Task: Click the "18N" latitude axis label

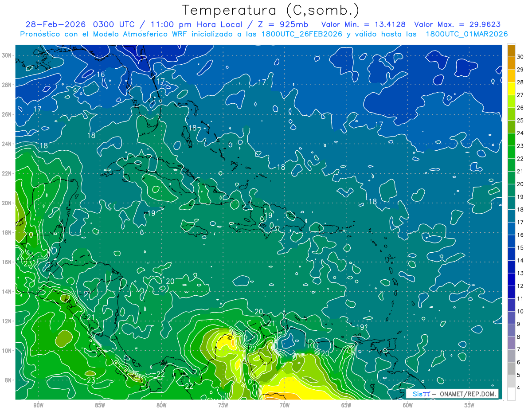Action: point(8,232)
